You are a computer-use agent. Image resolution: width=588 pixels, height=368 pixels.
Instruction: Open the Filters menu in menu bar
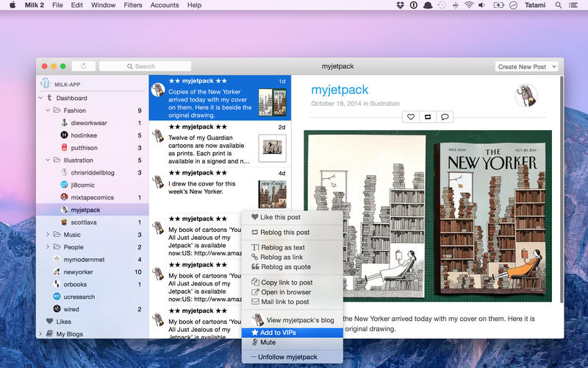133,5
